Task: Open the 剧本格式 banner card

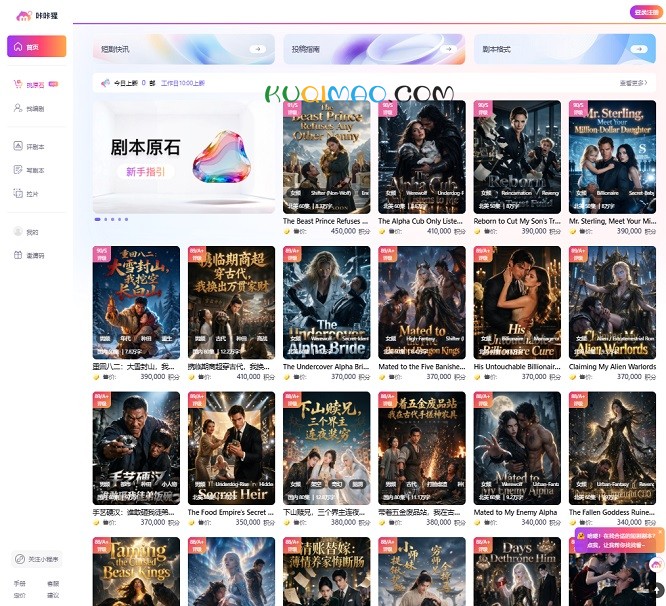Action: 565,49
